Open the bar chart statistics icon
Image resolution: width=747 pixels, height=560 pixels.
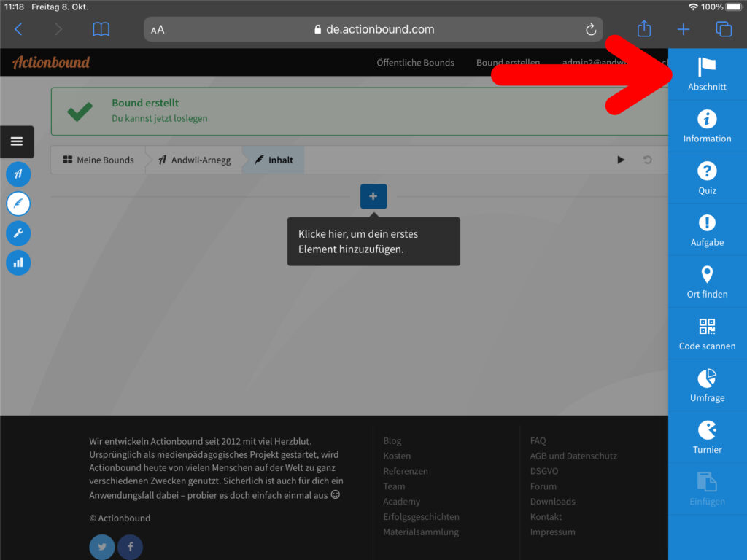pyautogui.click(x=18, y=262)
